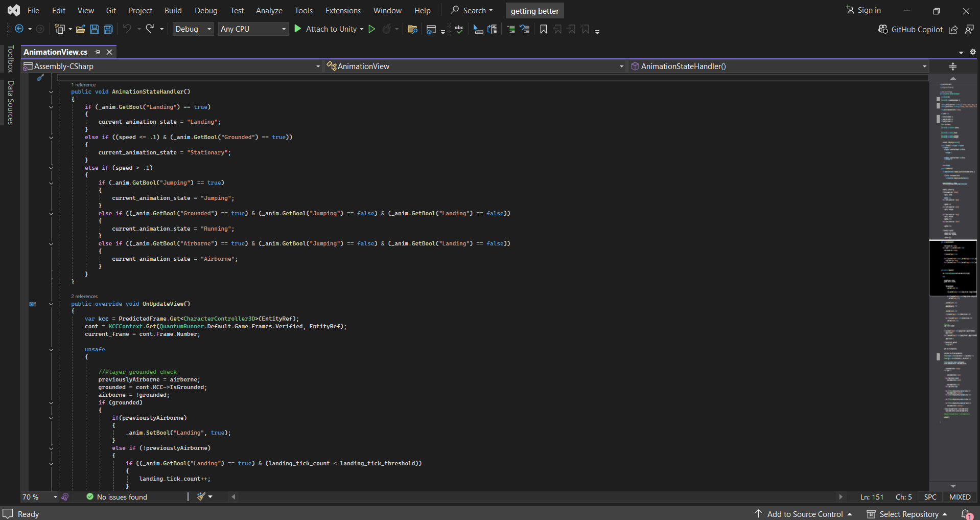Click the Save All toolbar icon
980x520 pixels.
click(x=108, y=29)
